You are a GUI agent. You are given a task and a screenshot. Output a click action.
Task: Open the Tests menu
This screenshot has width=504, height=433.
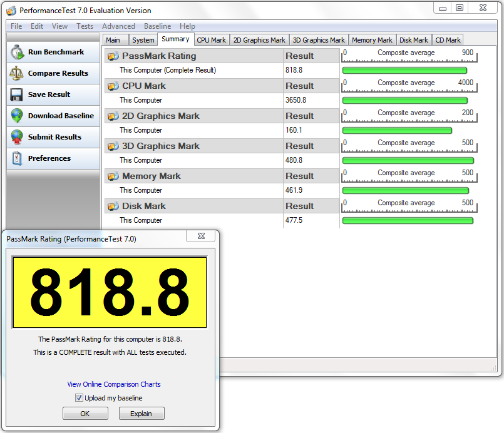(85, 26)
